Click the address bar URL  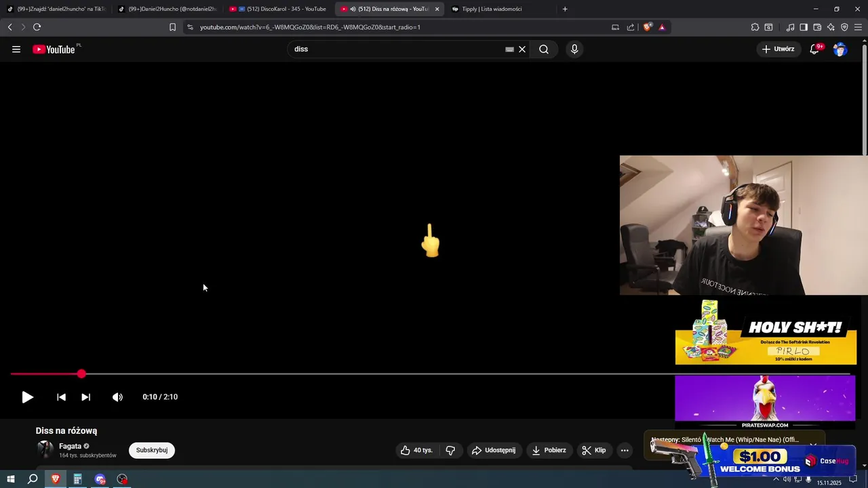[310, 27]
